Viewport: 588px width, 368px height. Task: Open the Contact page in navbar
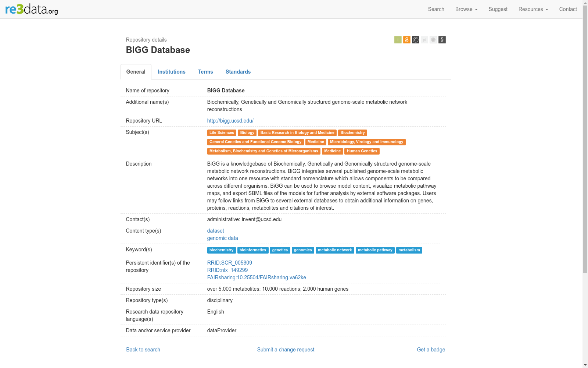coord(568,9)
